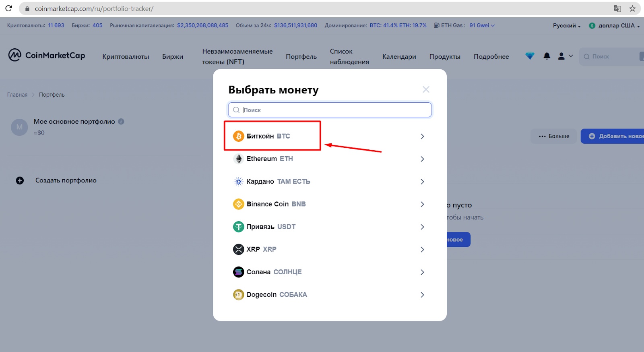Expand the Dogecoin row chevron
Screen dimensions: 644x352
pyautogui.click(x=422, y=295)
